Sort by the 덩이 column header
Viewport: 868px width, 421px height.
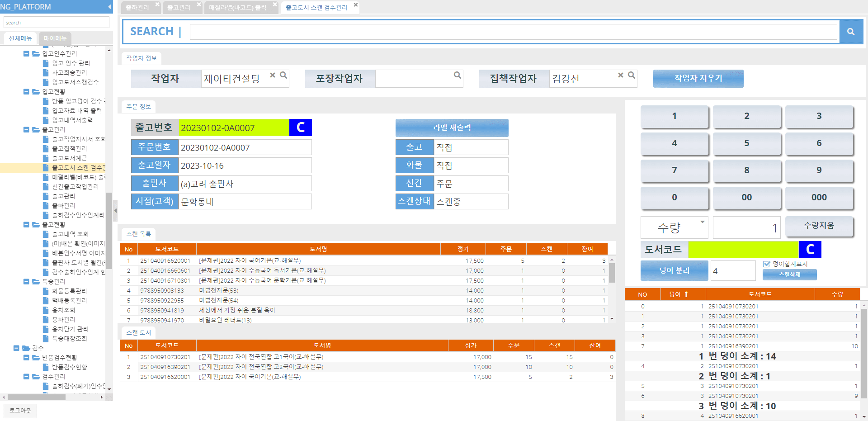point(678,294)
